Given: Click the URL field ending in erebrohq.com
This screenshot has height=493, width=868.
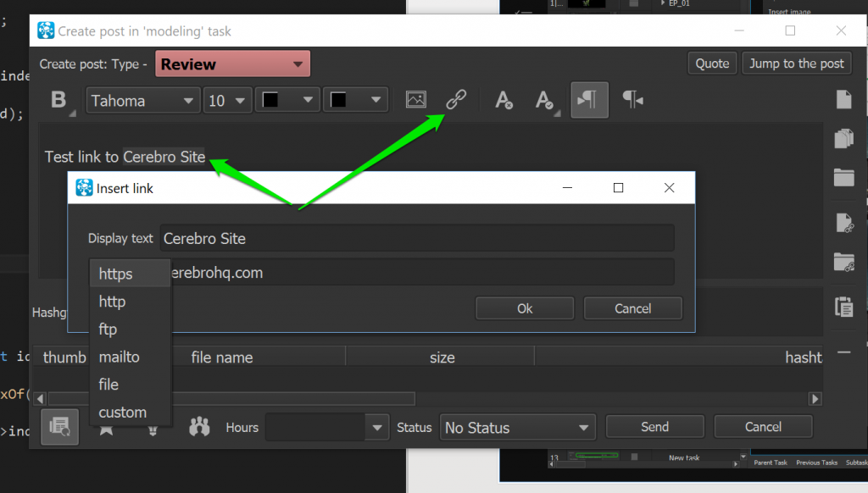Looking at the screenshot, I should [x=422, y=272].
